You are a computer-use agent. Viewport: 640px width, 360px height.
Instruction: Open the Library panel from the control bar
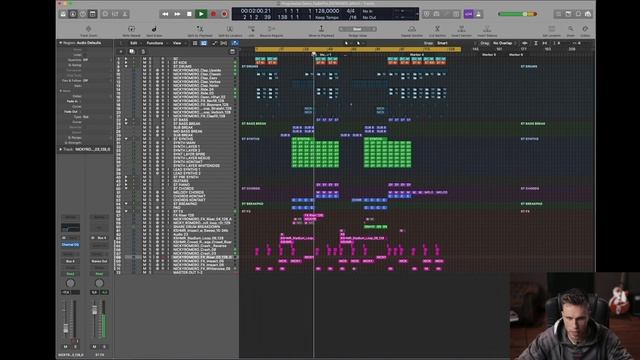pos(63,14)
